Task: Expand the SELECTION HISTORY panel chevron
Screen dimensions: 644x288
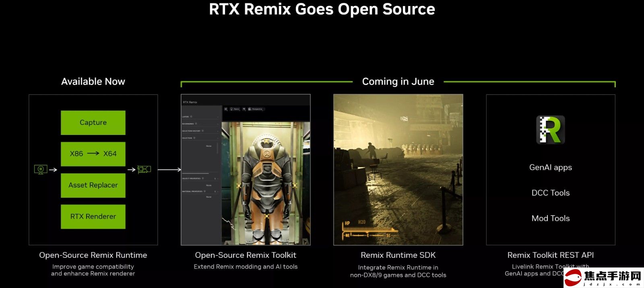Action: coord(218,131)
